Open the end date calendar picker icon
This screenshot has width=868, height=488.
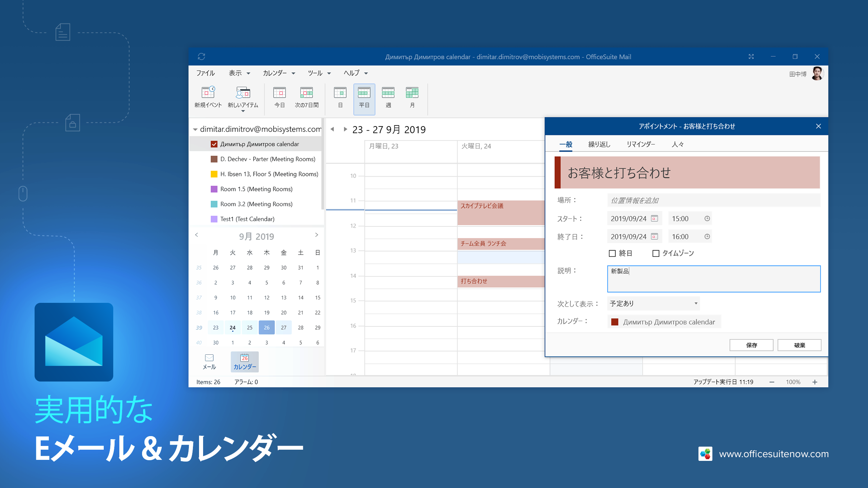pyautogui.click(x=654, y=236)
